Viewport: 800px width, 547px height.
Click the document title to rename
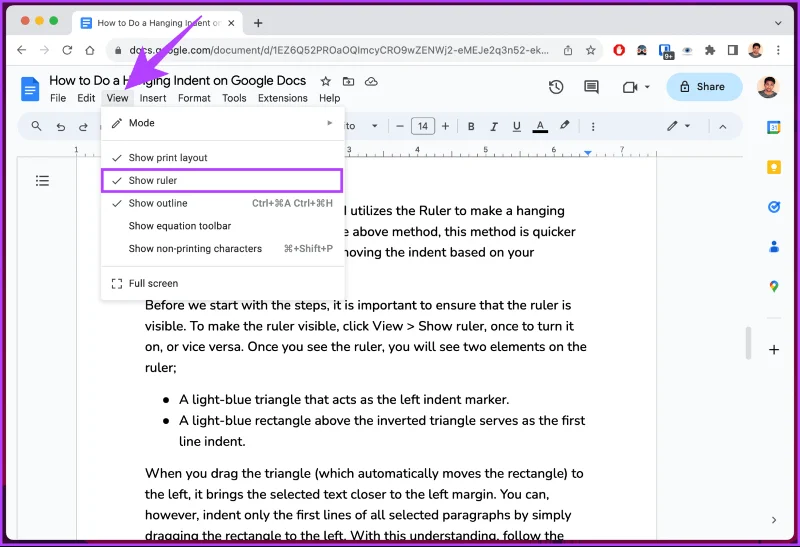click(178, 81)
